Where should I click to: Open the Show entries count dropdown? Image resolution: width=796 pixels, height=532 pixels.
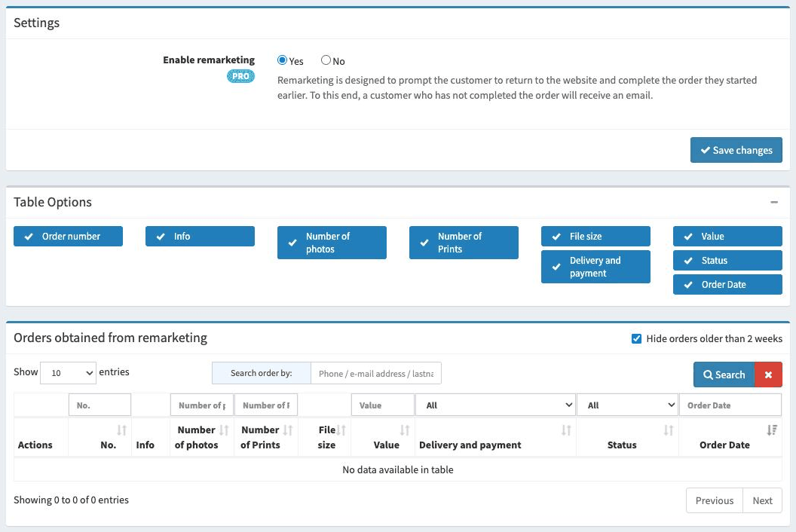tap(68, 373)
